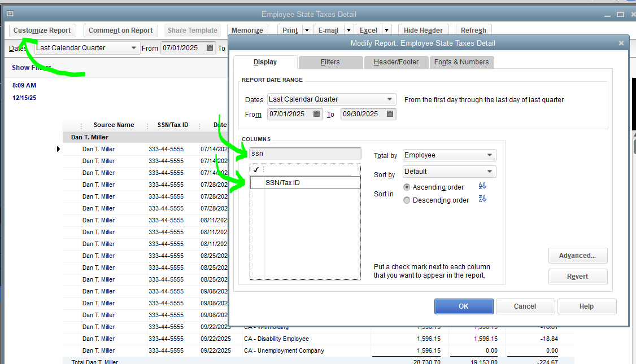Expand the Excel button dropdown arrow
The width and height of the screenshot is (636, 364).
(387, 30)
